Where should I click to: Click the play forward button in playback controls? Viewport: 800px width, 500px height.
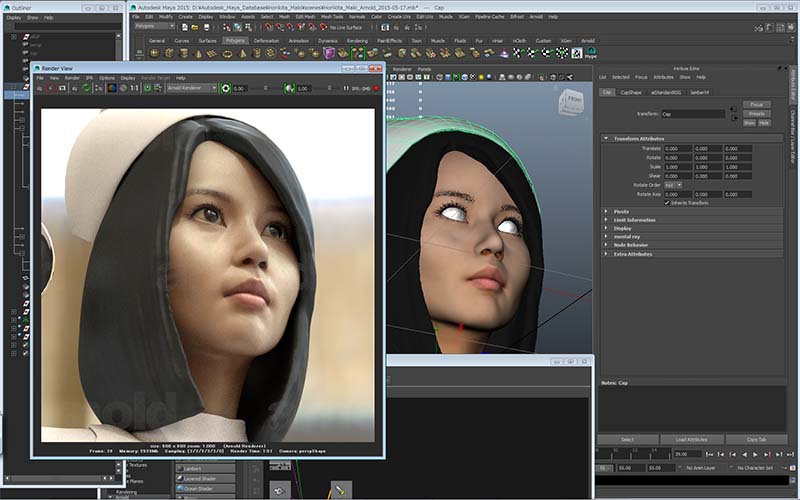(756, 454)
